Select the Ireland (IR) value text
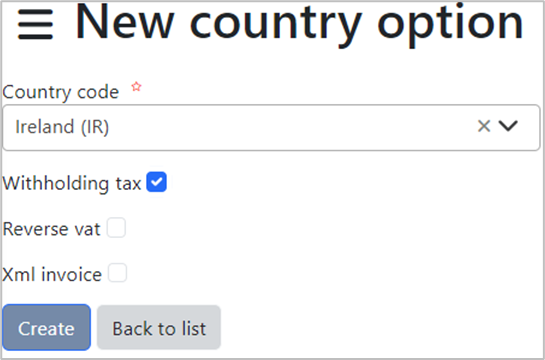545x360 pixels. (x=62, y=127)
